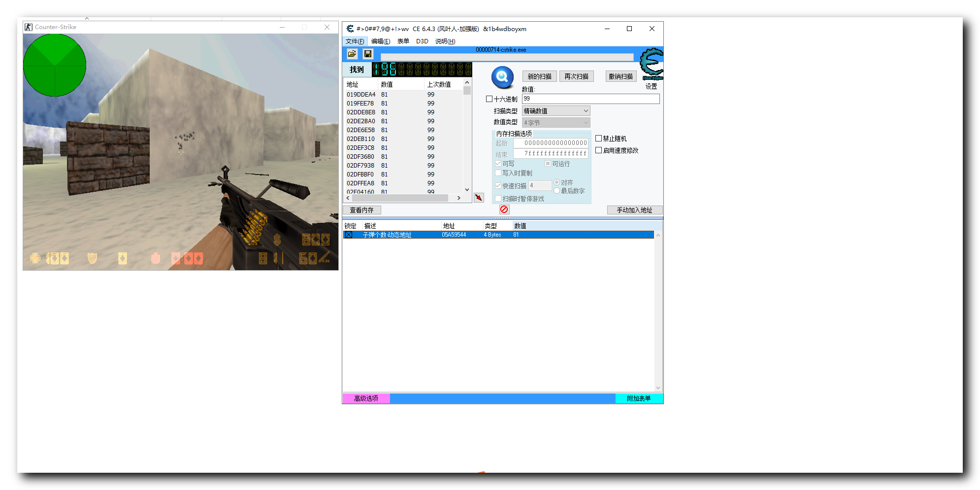980x490 pixels.
Task: Toggle lock checkbox for 子弹个数 entry
Action: [349, 235]
